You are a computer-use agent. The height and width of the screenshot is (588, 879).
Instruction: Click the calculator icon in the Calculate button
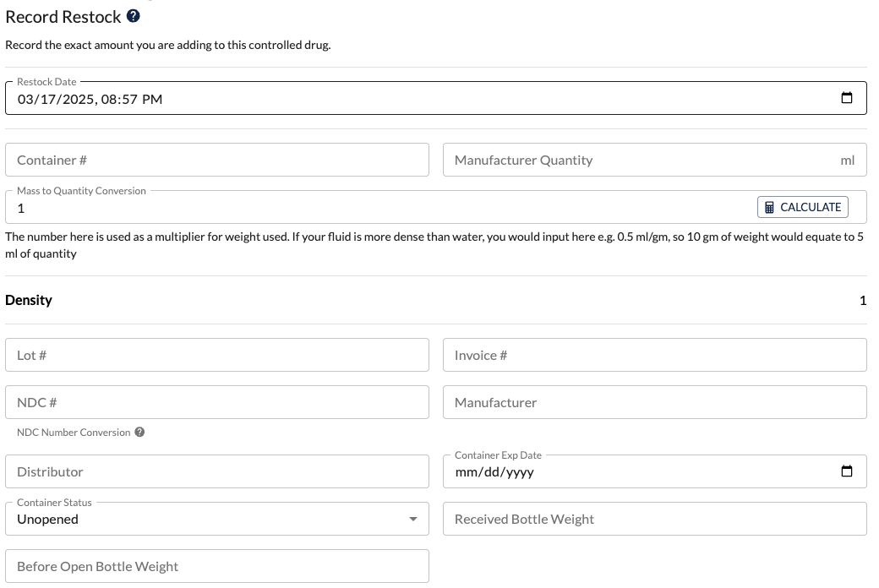pos(769,207)
